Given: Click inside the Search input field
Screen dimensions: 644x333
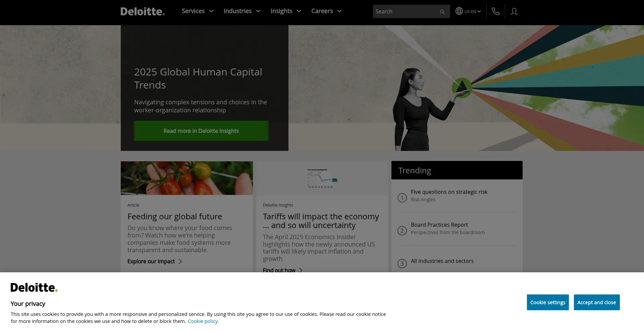Looking at the screenshot, I should coord(404,11).
